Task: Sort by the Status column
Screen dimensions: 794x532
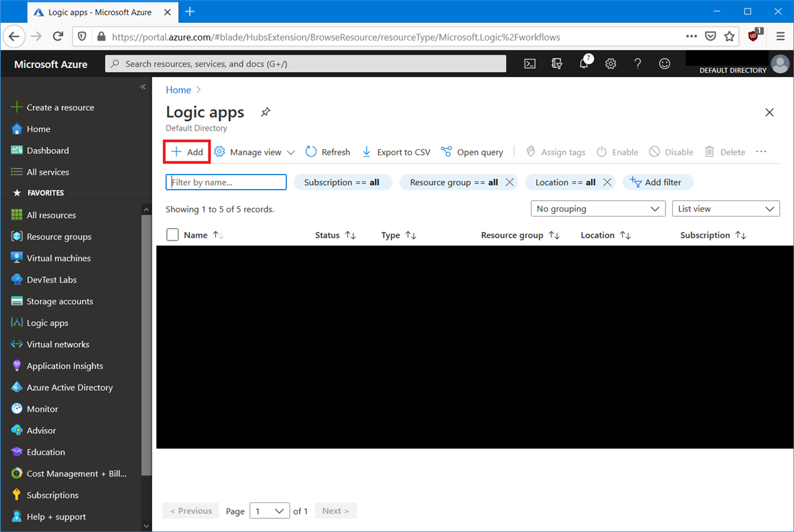Action: [335, 235]
